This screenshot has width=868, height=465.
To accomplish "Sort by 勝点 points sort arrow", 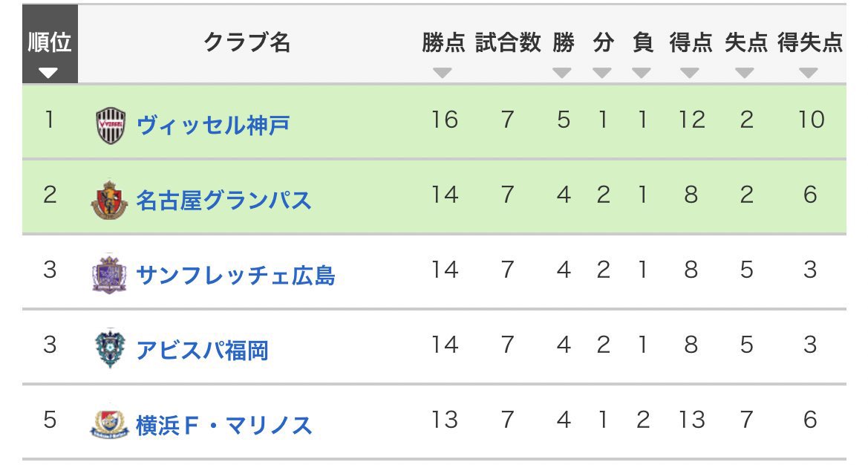I will click(x=443, y=73).
